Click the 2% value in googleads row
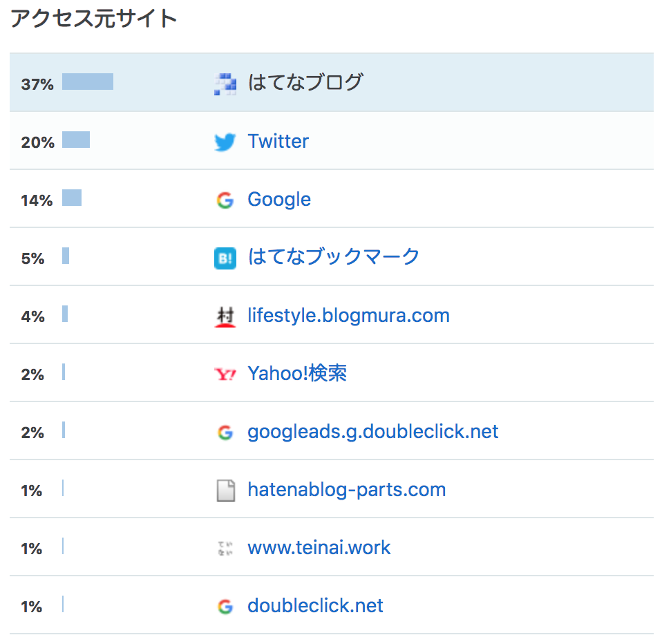The image size is (662, 644). coord(32,433)
